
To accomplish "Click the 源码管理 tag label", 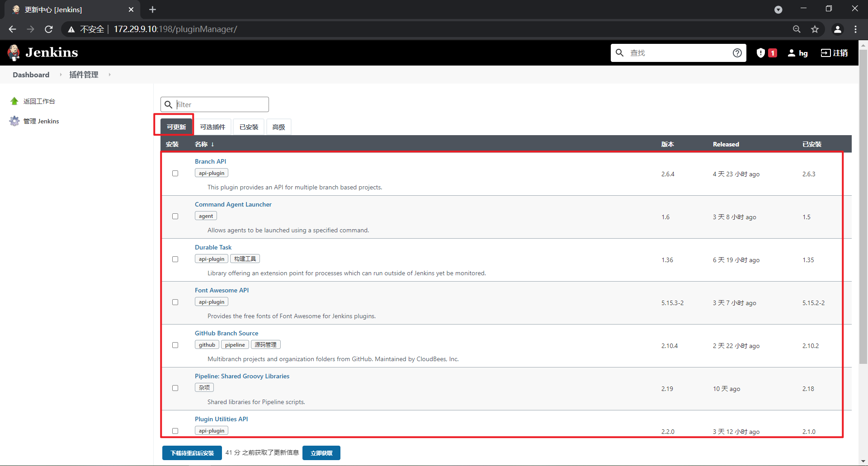I will click(266, 345).
